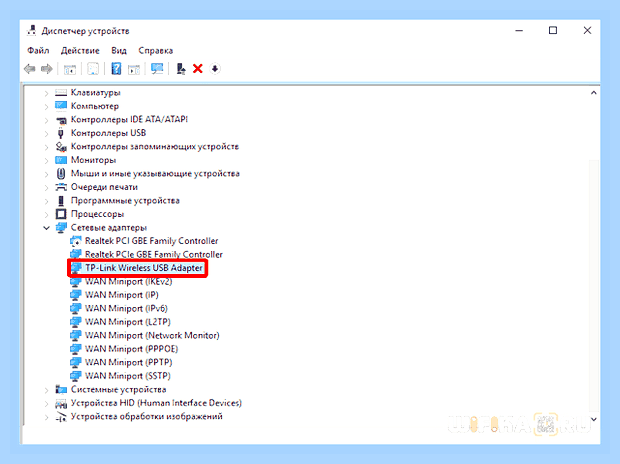Image resolution: width=620 pixels, height=464 pixels.
Task: Click the Forward arrow in toolbar
Action: click(x=47, y=69)
